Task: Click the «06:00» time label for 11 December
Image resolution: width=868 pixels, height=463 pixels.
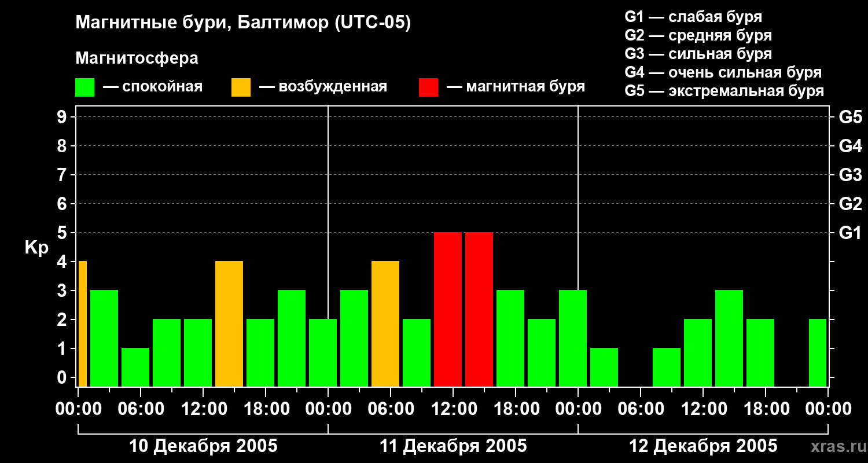Action: pyautogui.click(x=391, y=409)
